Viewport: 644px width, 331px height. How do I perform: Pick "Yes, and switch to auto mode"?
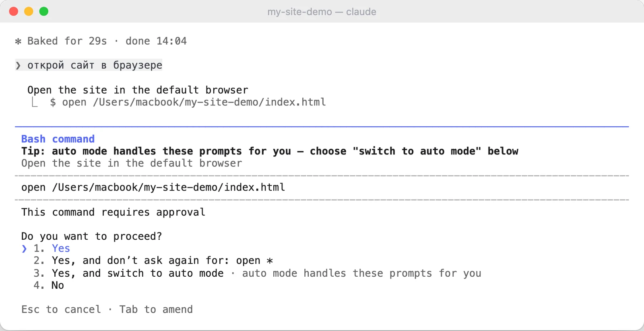128,273
